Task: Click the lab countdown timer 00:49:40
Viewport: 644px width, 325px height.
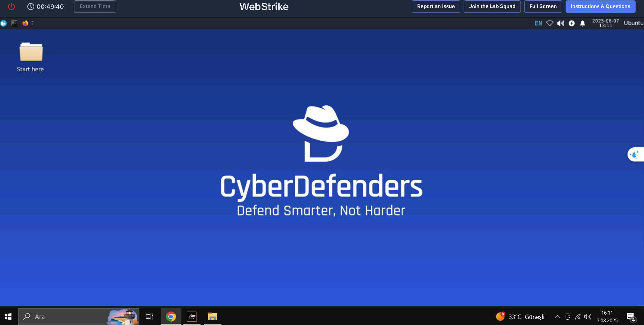Action: [45, 6]
